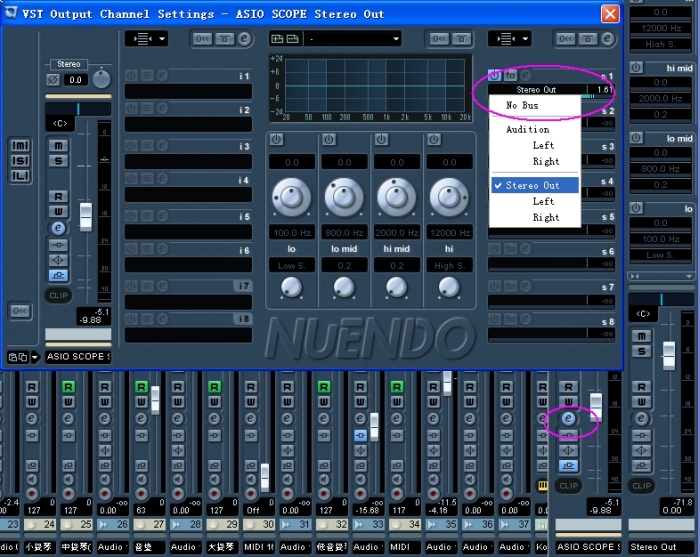Click inserts state indicator in settings strip
The width and height of the screenshot is (700, 557).
[x=58, y=245]
